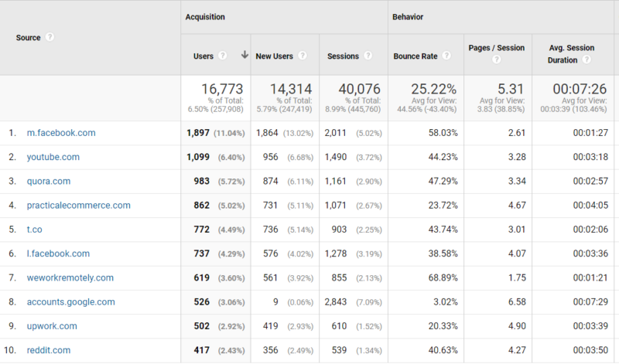
Task: Select overall session duration 00:07:26
Action: (x=580, y=89)
